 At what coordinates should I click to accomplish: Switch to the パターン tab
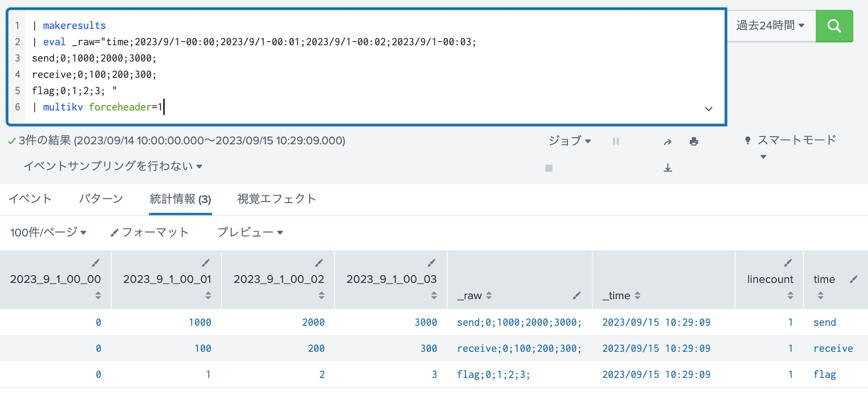click(101, 199)
